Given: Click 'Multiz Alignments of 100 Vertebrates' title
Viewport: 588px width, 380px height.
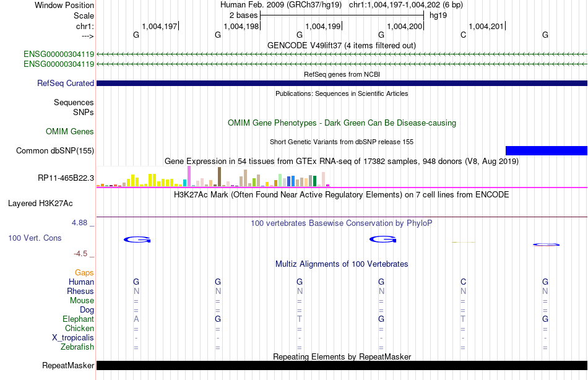Looking at the screenshot, I should tap(342, 264).
